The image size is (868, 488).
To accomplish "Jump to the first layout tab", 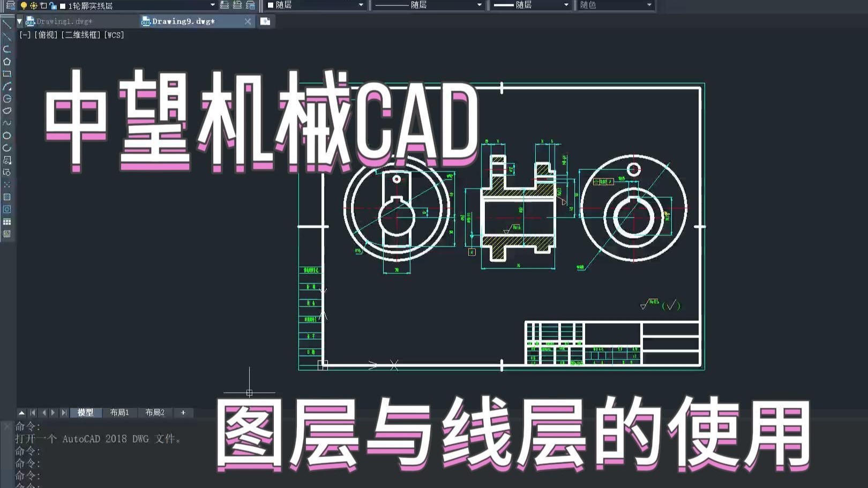I will point(33,412).
